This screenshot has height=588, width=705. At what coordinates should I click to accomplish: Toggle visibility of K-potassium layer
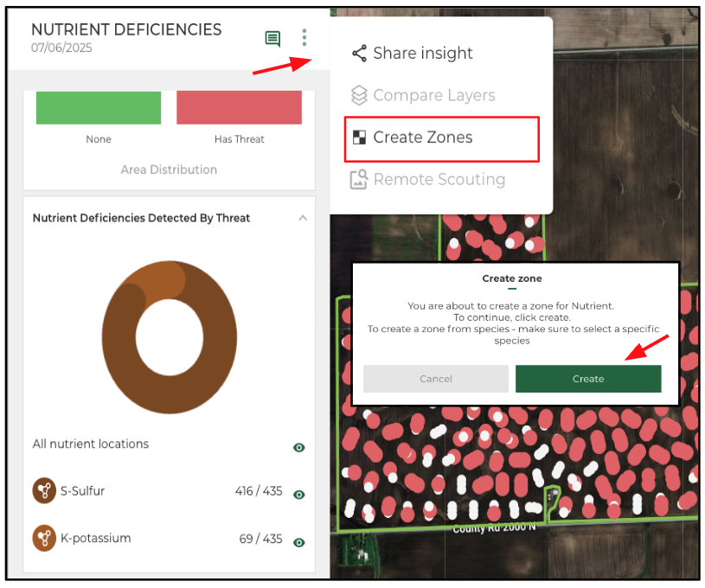coord(299,542)
